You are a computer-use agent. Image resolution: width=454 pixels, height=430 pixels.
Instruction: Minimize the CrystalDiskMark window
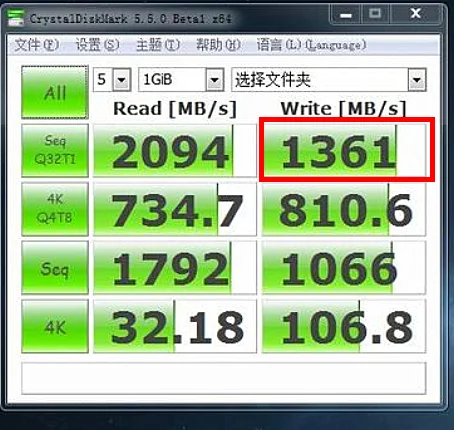[x=346, y=14]
